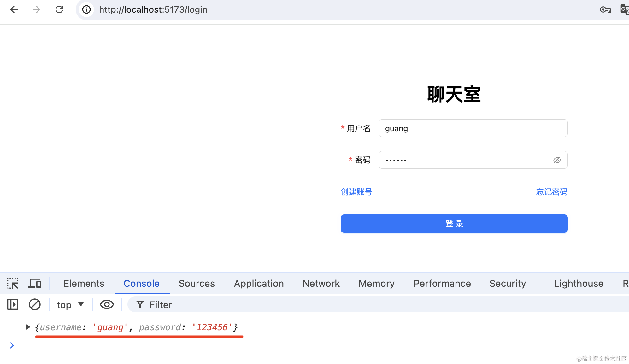
Task: View site information icon in address bar
Action: pos(86,9)
